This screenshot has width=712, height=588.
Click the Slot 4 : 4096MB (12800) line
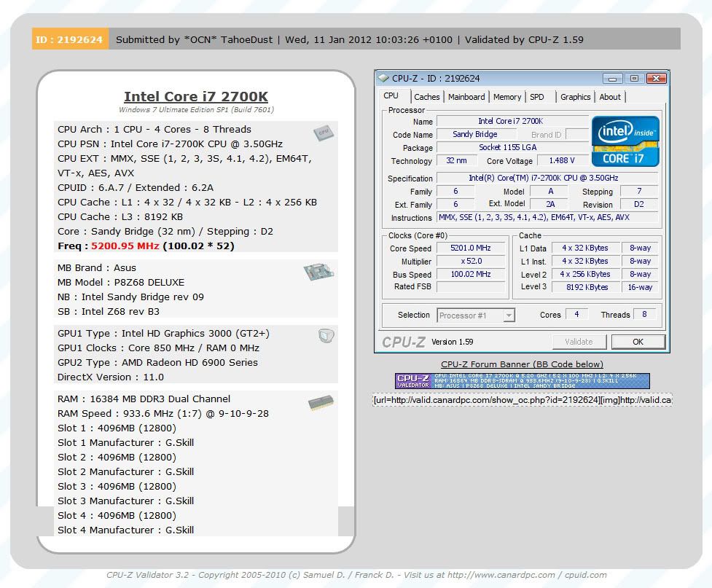(x=117, y=516)
